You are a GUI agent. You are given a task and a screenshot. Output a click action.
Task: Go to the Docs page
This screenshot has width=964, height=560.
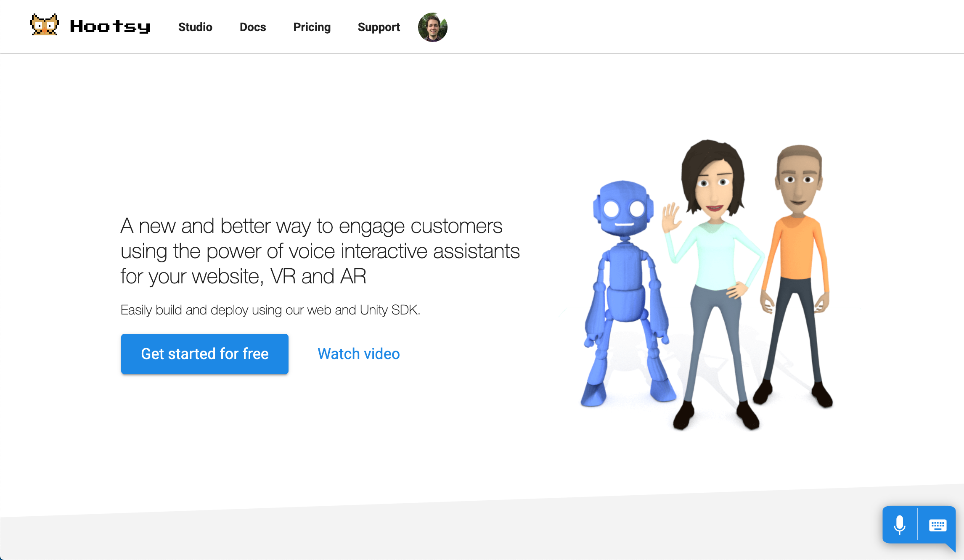[x=253, y=27]
